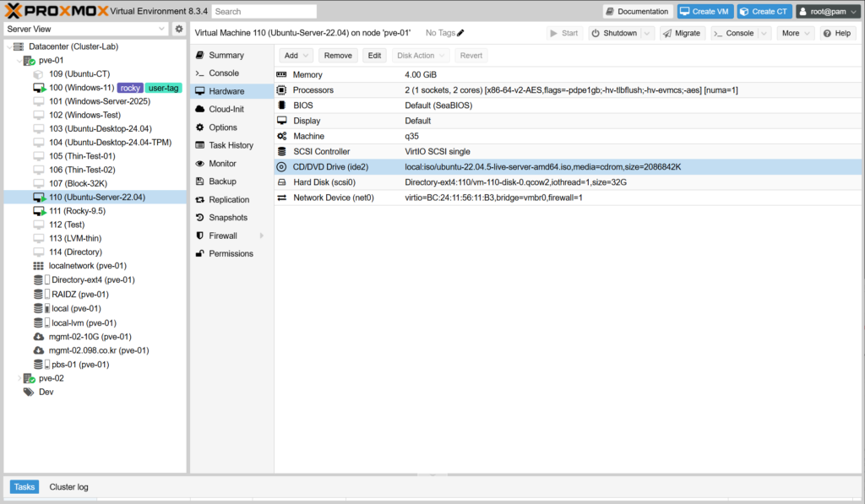Select VM 111 (Rocky-9.5) in tree
865x504 pixels.
(77, 210)
